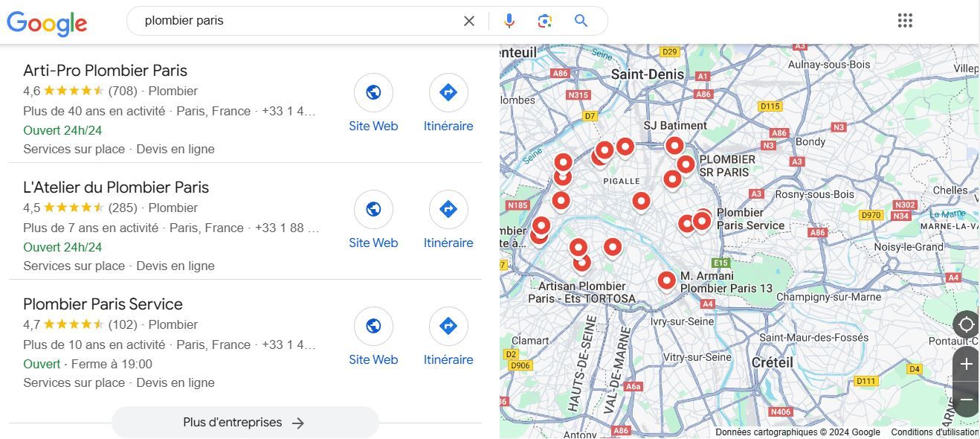Click the (102) review count
Screen dimensions: 980x439
coord(123,324)
